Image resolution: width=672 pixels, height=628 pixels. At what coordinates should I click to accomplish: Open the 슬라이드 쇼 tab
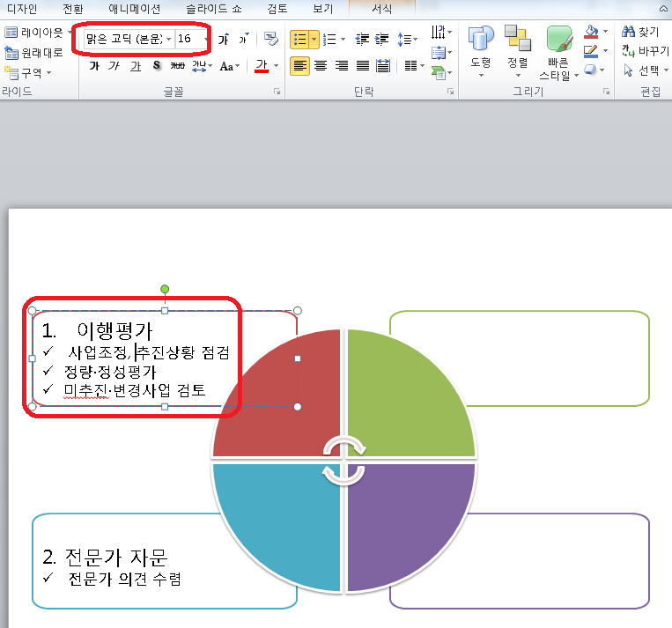[x=210, y=9]
